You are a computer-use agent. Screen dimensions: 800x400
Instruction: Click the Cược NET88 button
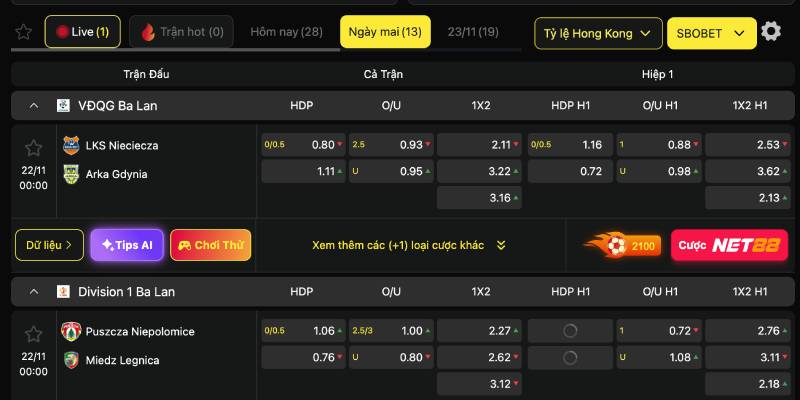[x=729, y=245]
